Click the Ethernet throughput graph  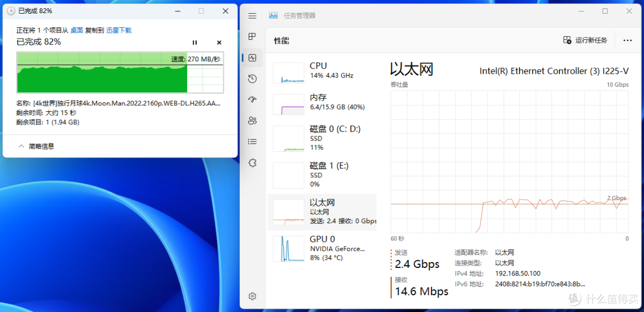509,161
